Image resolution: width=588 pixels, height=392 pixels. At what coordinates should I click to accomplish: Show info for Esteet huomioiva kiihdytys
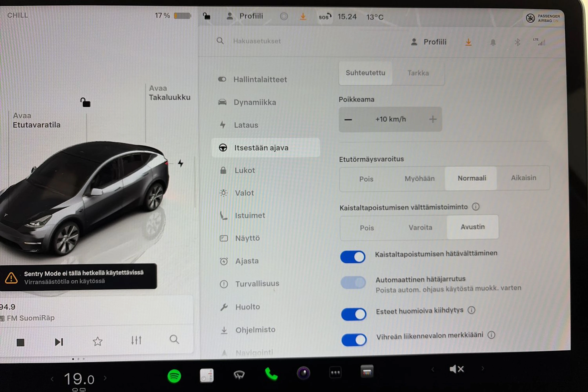coord(471,310)
